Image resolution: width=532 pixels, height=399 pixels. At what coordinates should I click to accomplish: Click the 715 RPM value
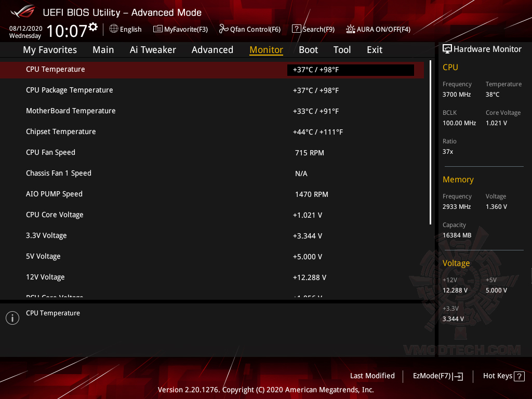(310, 153)
